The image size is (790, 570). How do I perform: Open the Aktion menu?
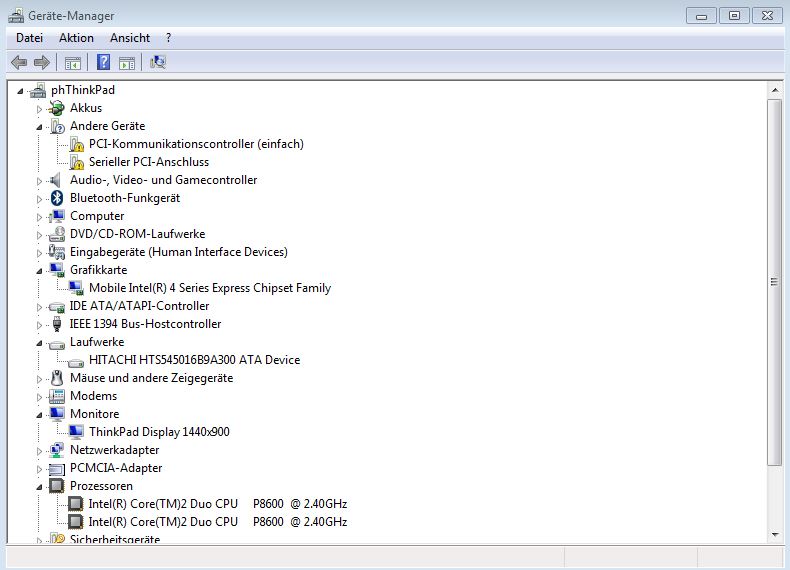[76, 38]
